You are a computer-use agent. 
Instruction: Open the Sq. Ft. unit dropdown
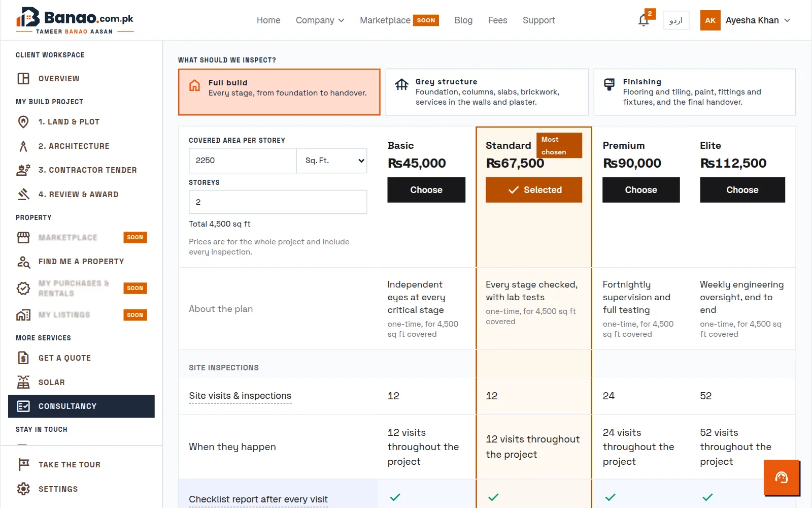[x=332, y=161]
